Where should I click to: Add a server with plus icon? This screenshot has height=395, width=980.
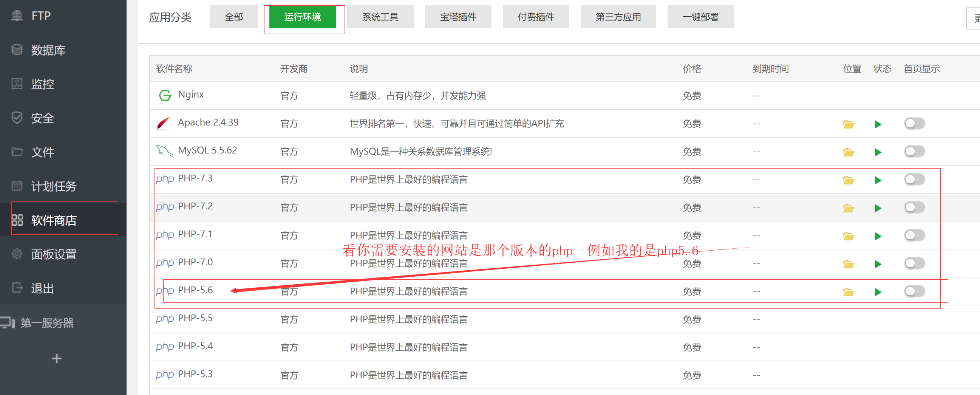pos(57,358)
